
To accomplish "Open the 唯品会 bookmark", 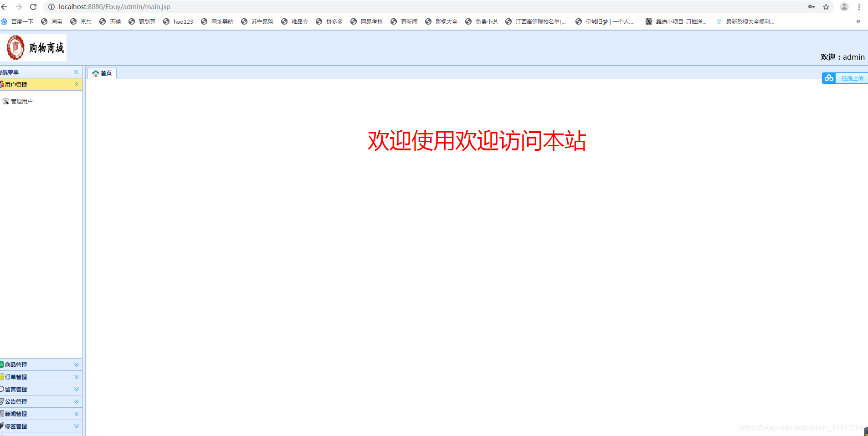I will coord(295,21).
